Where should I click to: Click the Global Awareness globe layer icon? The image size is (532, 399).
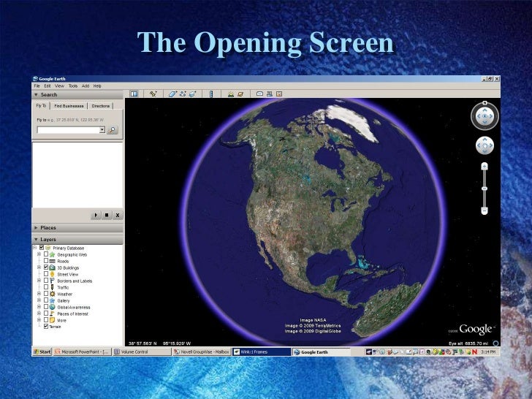tap(53, 307)
